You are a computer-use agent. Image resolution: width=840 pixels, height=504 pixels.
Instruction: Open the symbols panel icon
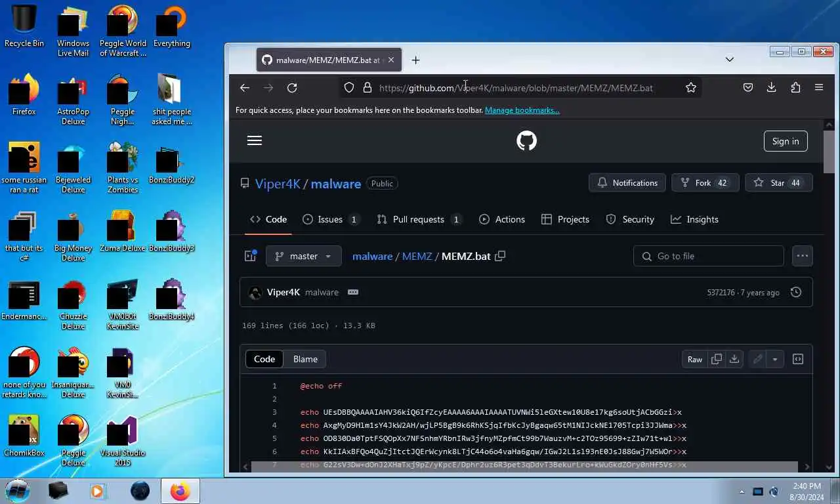tap(798, 359)
